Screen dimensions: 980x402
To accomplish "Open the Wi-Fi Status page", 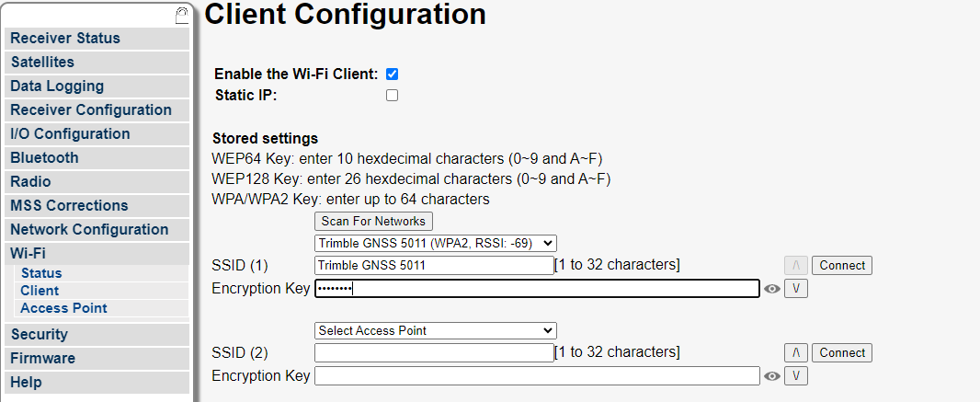I will (41, 273).
